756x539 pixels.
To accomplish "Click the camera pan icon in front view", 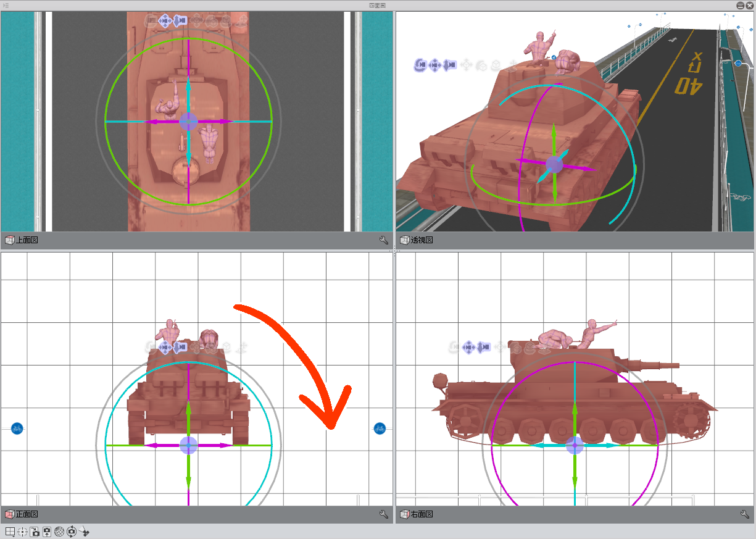I will [165, 348].
